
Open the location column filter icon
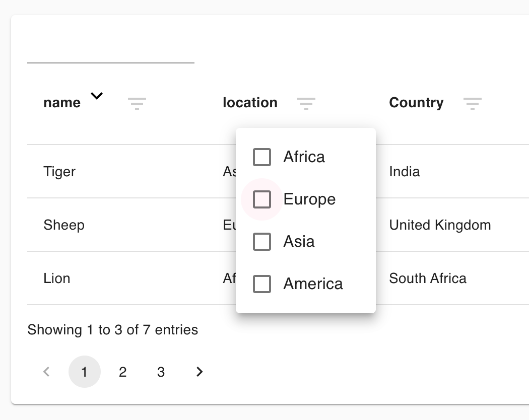tap(306, 103)
